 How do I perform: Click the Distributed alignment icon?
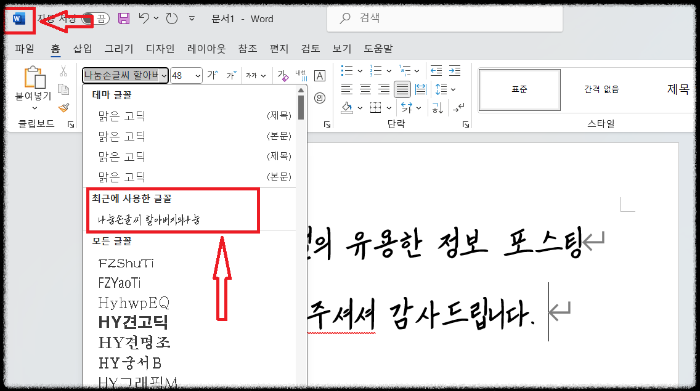point(421,89)
